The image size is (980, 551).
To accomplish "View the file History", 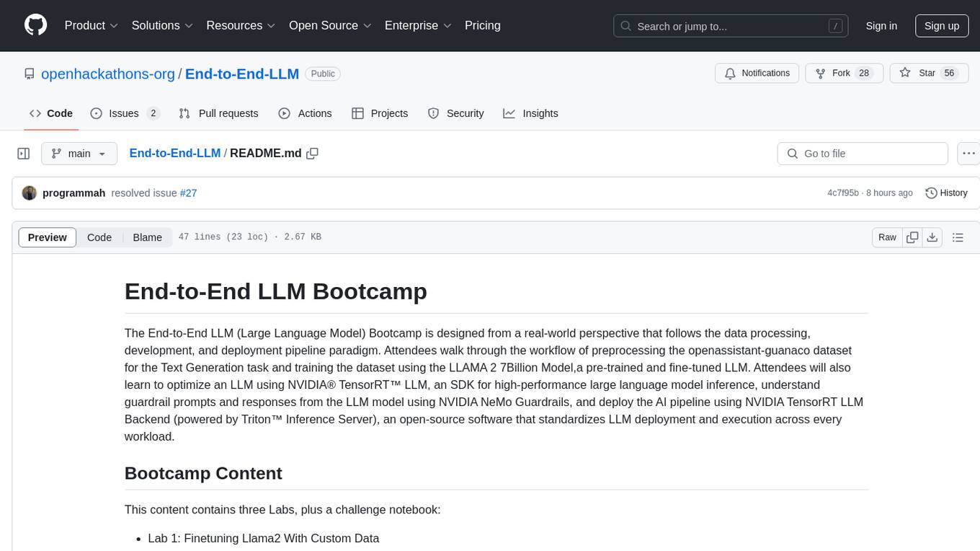I will coord(946,193).
